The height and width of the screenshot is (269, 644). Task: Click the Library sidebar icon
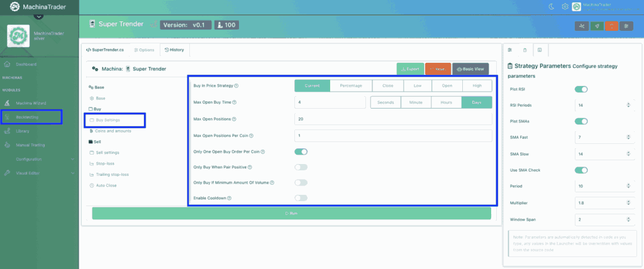(7, 131)
